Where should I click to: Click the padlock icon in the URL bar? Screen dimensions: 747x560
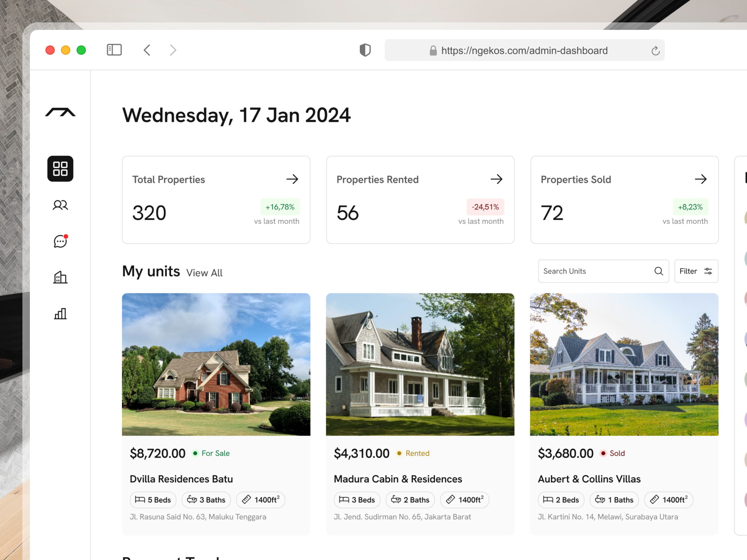click(433, 50)
